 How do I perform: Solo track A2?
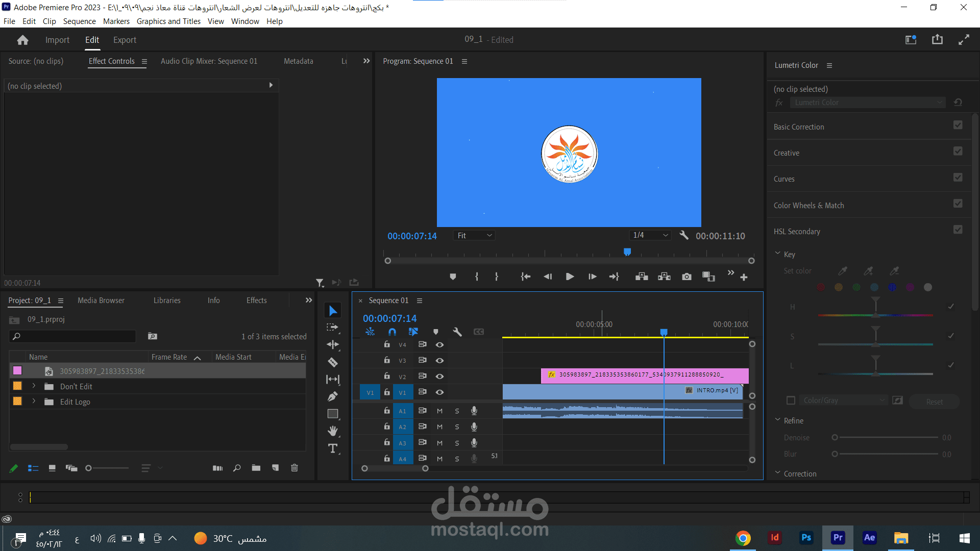point(457,427)
